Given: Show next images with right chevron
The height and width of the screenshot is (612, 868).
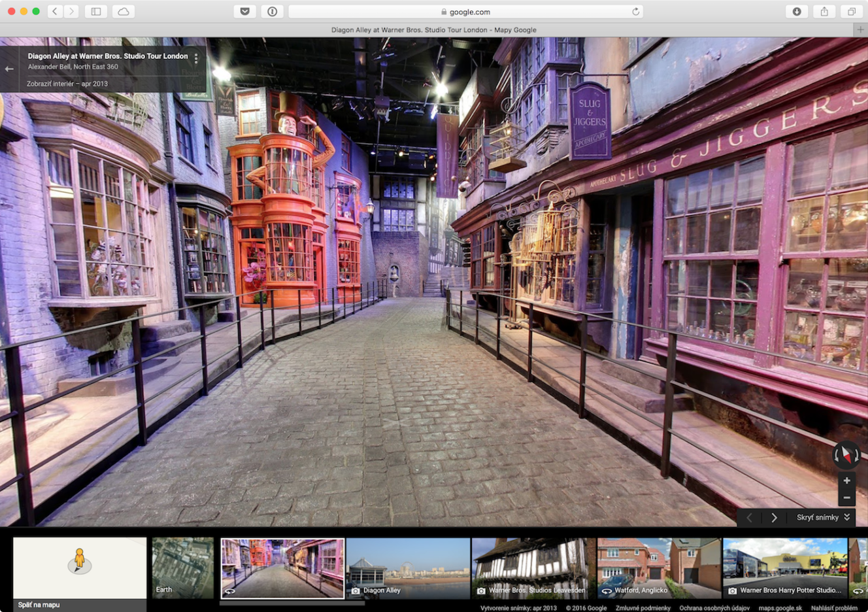Looking at the screenshot, I should coord(774,517).
